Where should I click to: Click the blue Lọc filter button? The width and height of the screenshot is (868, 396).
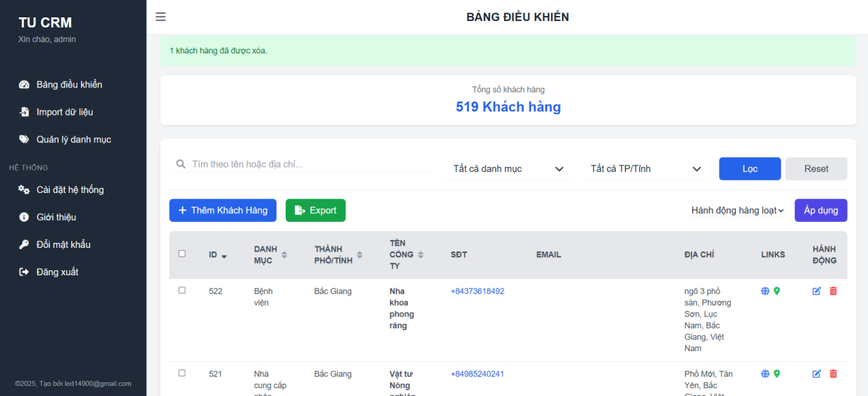(x=750, y=168)
